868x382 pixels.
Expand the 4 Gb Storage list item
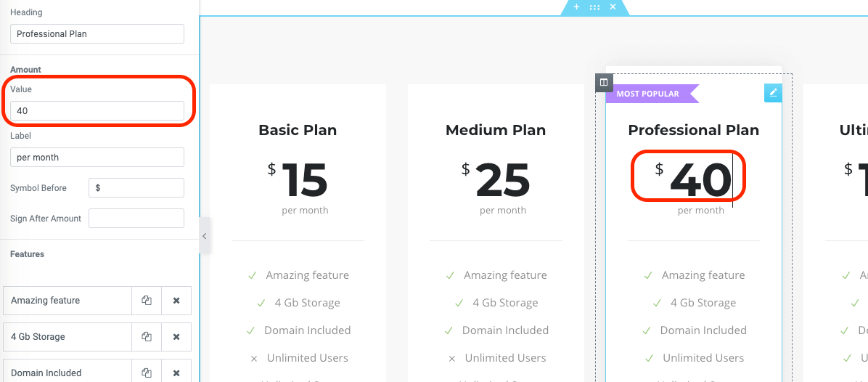(67, 337)
